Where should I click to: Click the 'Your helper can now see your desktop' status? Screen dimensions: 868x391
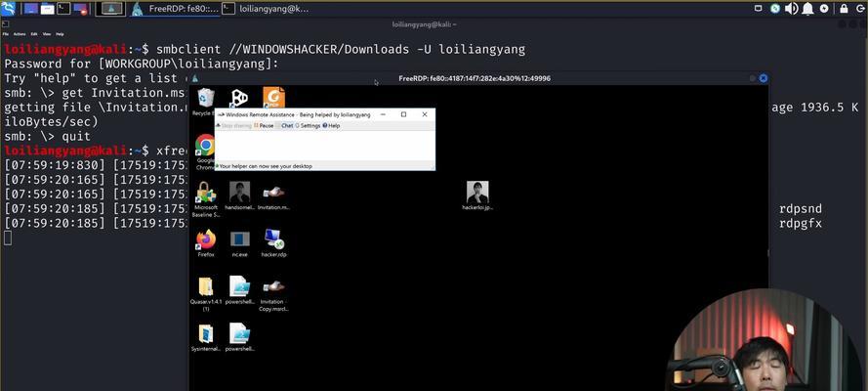[x=266, y=166]
